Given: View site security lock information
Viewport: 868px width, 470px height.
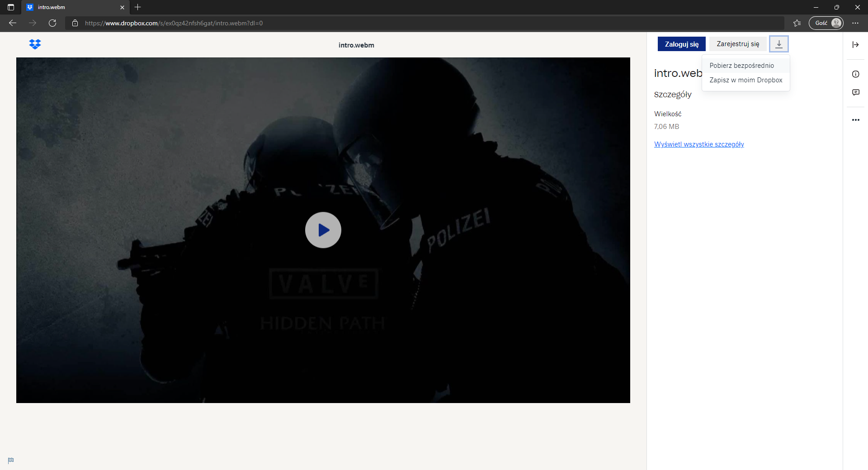Looking at the screenshot, I should tap(75, 23).
